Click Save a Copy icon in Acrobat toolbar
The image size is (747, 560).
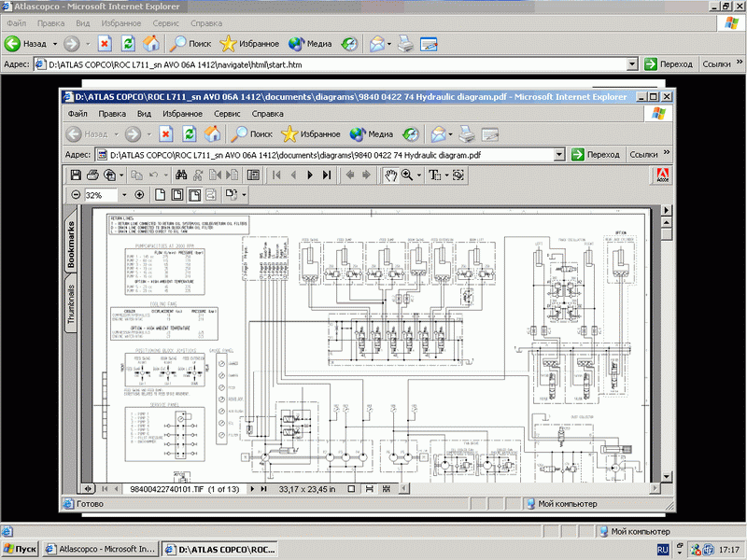pyautogui.click(x=77, y=175)
